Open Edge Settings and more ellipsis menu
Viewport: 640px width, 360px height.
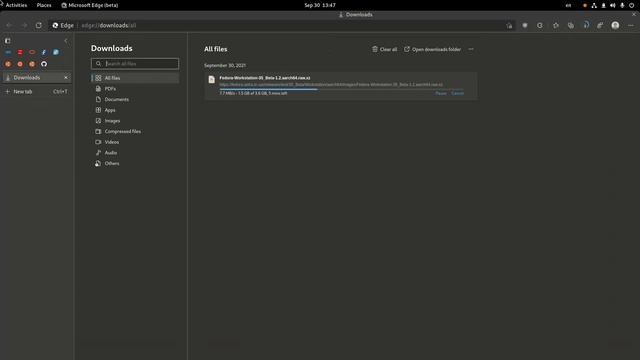click(x=631, y=25)
